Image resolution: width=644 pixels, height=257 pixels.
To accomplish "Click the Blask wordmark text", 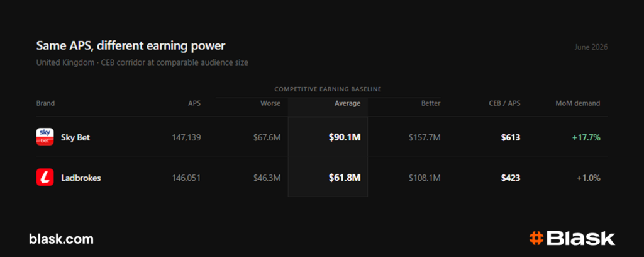I will pos(581,239).
